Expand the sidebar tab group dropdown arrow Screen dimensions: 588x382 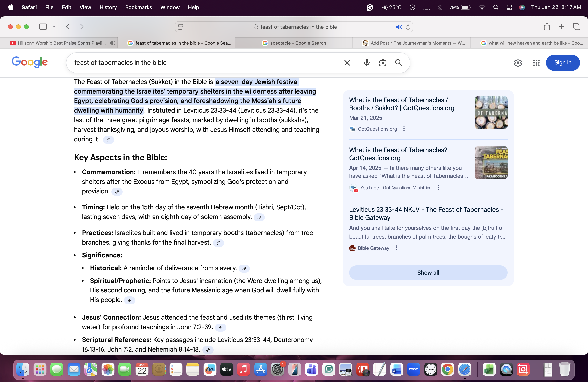tap(54, 27)
